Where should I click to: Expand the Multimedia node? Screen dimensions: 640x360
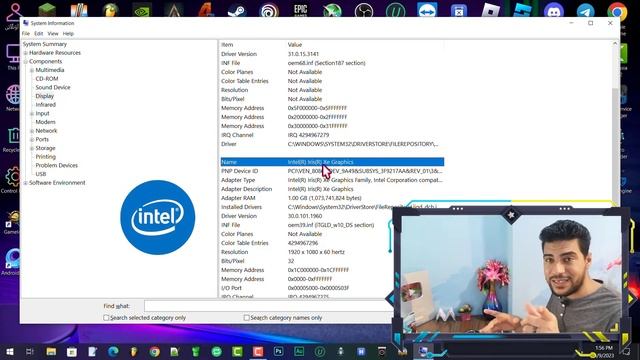(32, 70)
